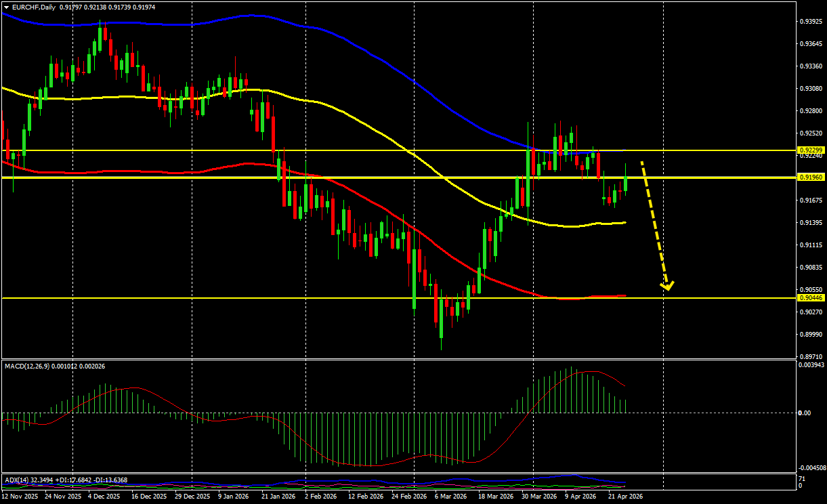The width and height of the screenshot is (827, 504).
Task: Click the 0.93080 price scale value
Action: click(x=810, y=89)
